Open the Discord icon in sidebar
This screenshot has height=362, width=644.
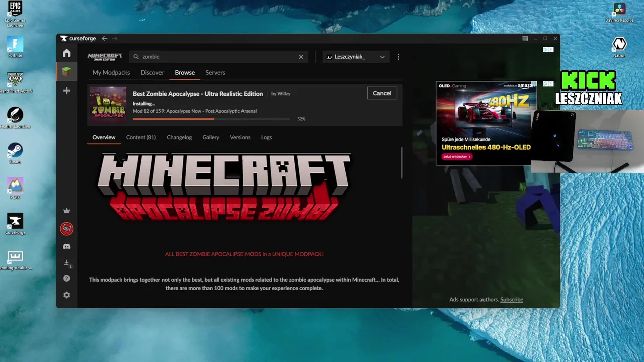pos(66,247)
